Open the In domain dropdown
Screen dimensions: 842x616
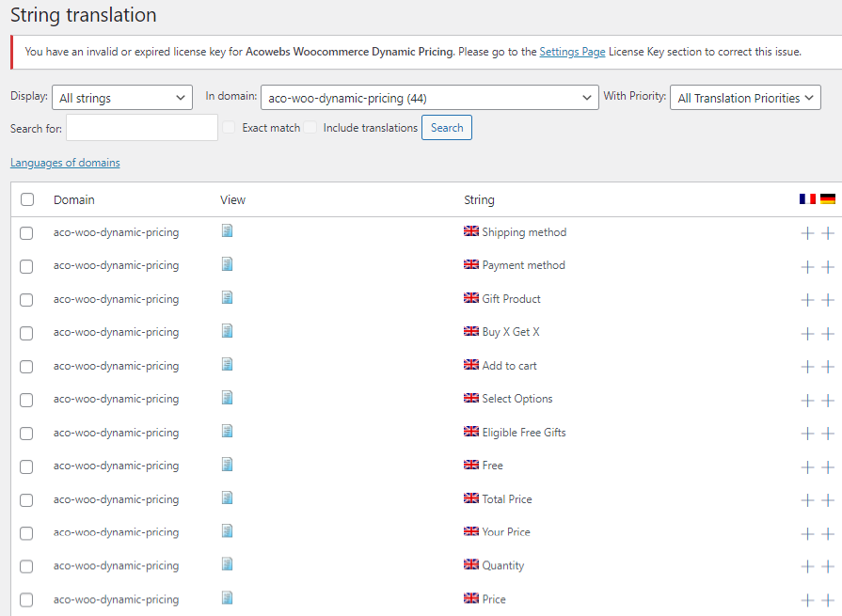[x=430, y=98]
